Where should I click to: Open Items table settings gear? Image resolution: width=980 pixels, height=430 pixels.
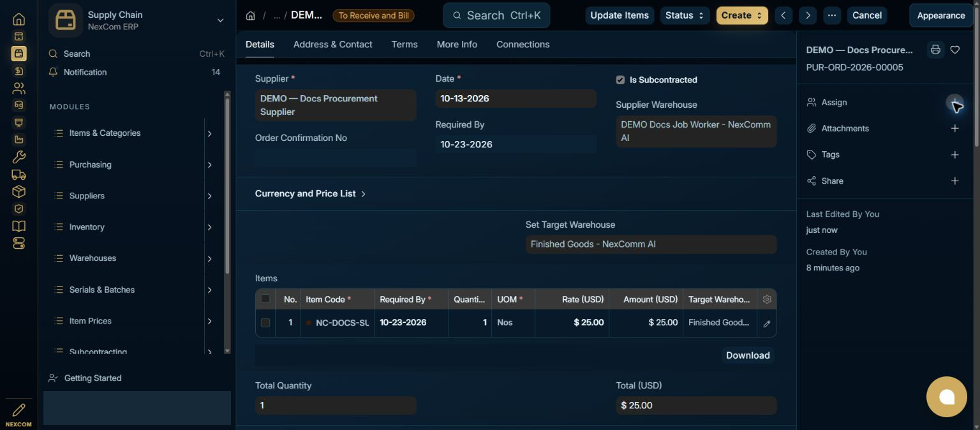[767, 299]
